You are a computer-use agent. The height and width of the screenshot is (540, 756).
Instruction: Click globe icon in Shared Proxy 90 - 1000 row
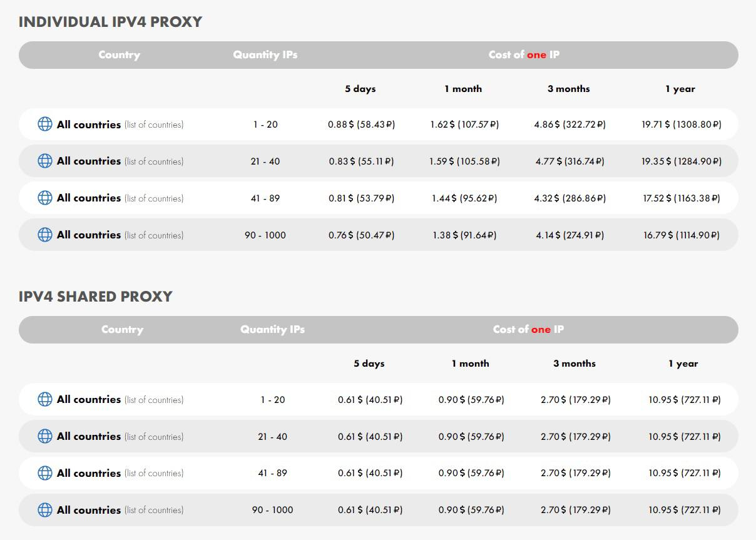(45, 510)
